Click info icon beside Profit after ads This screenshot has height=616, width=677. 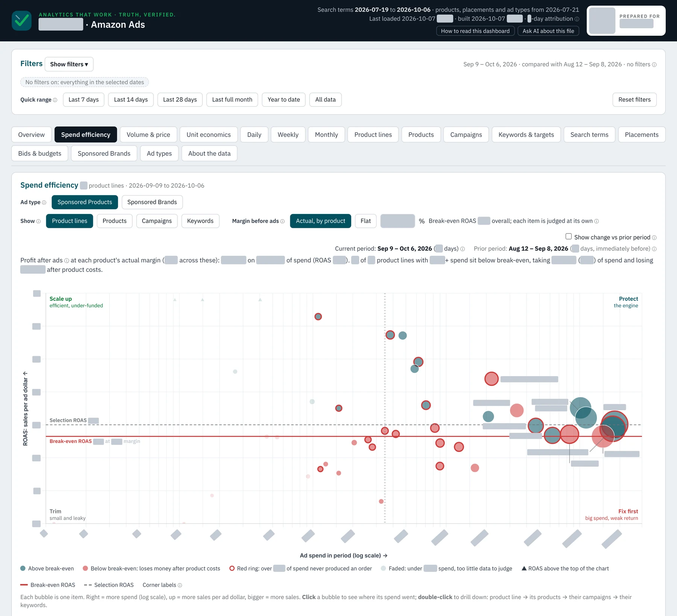pos(67,260)
